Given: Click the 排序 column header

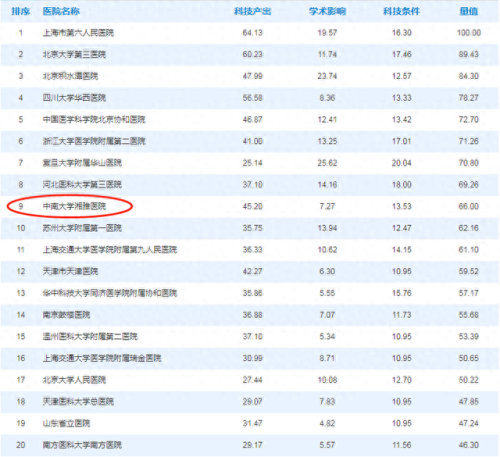Looking at the screenshot, I should click(x=21, y=11).
